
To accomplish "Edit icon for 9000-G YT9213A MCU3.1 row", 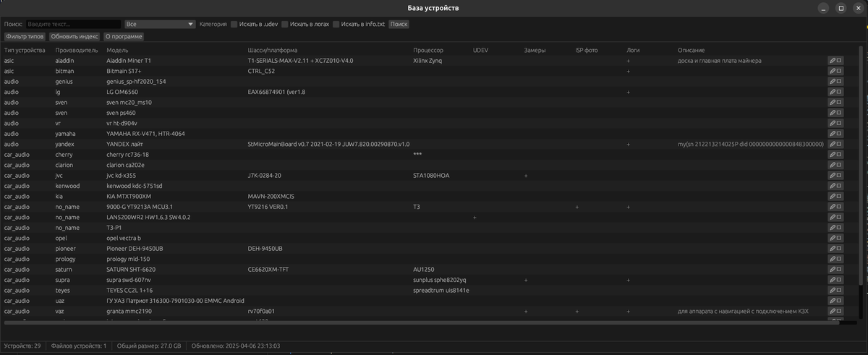I will [x=835, y=207].
